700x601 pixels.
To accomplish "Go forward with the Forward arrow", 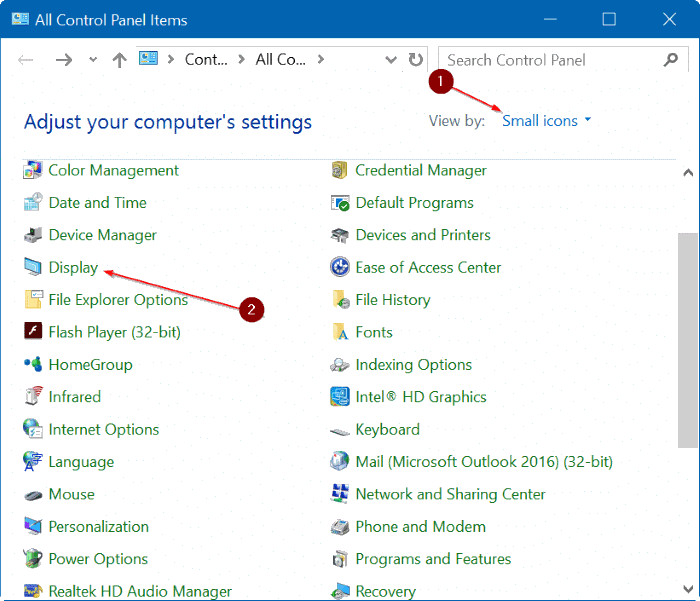I will pyautogui.click(x=64, y=59).
